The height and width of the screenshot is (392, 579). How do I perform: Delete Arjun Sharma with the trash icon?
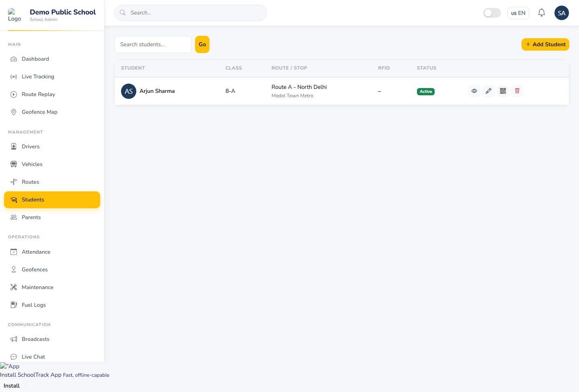pyautogui.click(x=517, y=91)
